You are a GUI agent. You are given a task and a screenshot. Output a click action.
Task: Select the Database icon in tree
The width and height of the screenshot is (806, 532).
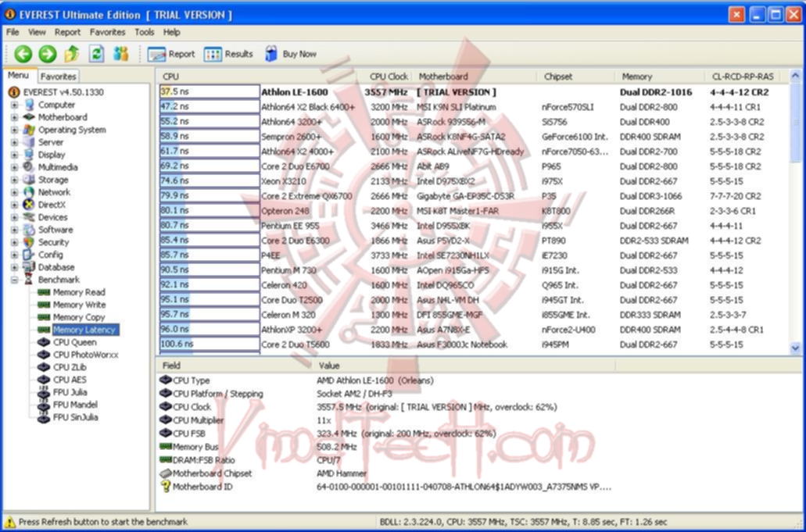[x=29, y=267]
